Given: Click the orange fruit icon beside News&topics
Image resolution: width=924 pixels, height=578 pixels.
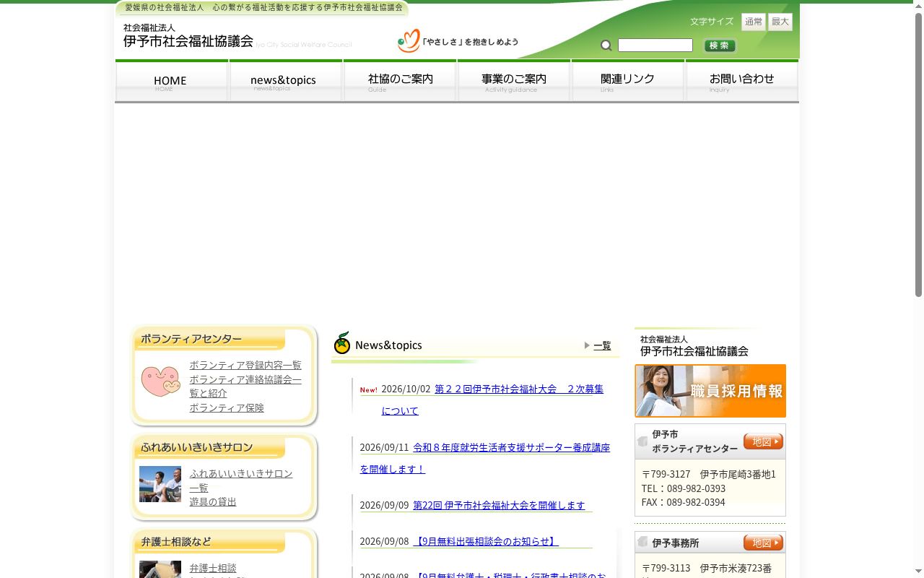Looking at the screenshot, I should coord(342,343).
